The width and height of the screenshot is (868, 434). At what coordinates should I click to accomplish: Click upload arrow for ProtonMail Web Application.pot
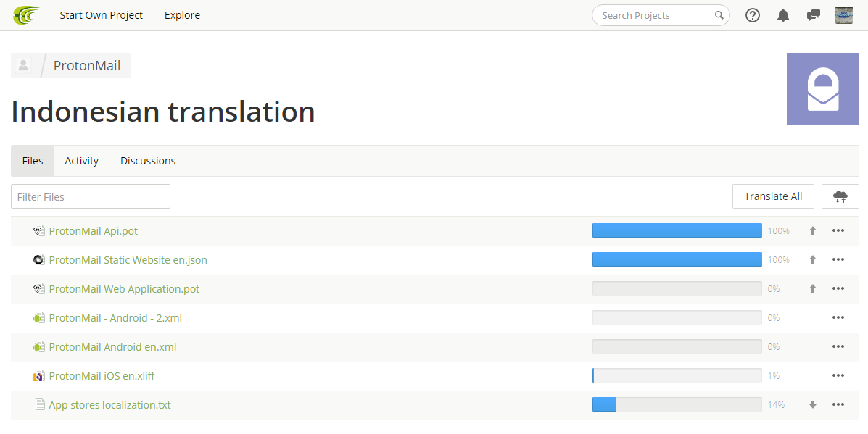click(813, 289)
